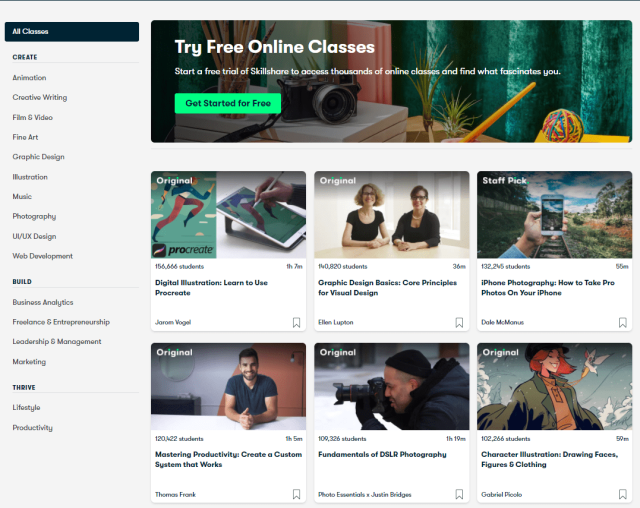Screen dimensions: 640x508
Task: Select All Classes in the sidebar
Action: tap(71, 32)
